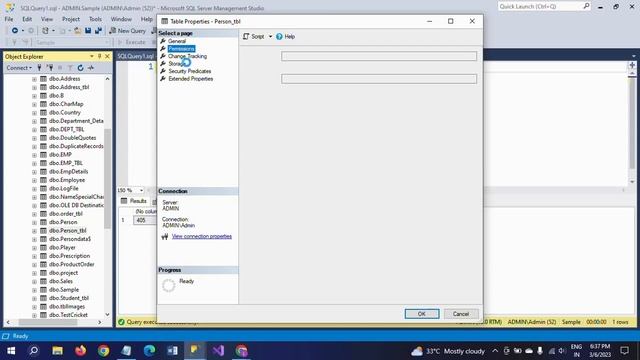Click the taskbar Search icon
The height and width of the screenshot is (360, 640).
(34, 351)
